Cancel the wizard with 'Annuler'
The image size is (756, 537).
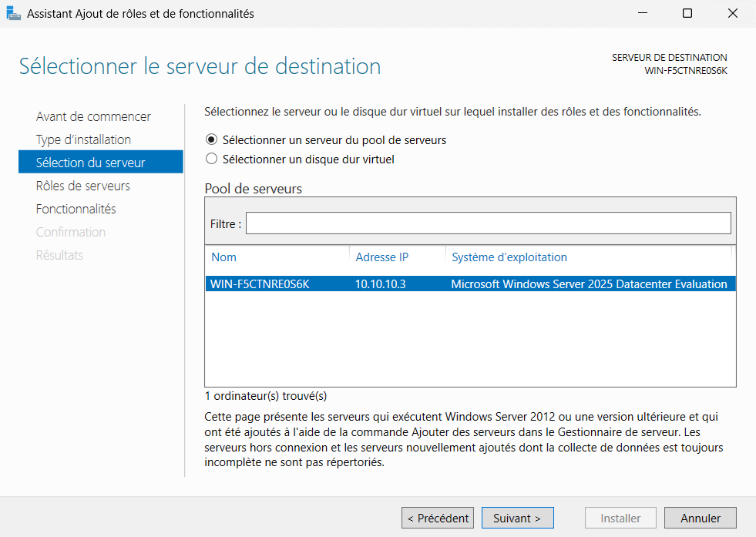[700, 519]
